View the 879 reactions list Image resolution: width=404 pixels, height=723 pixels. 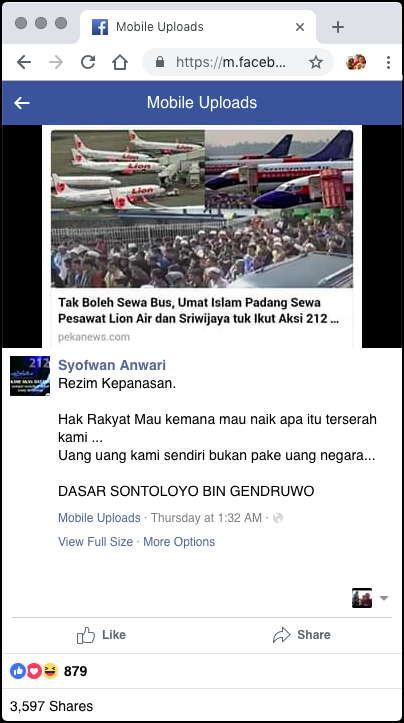pos(48,671)
